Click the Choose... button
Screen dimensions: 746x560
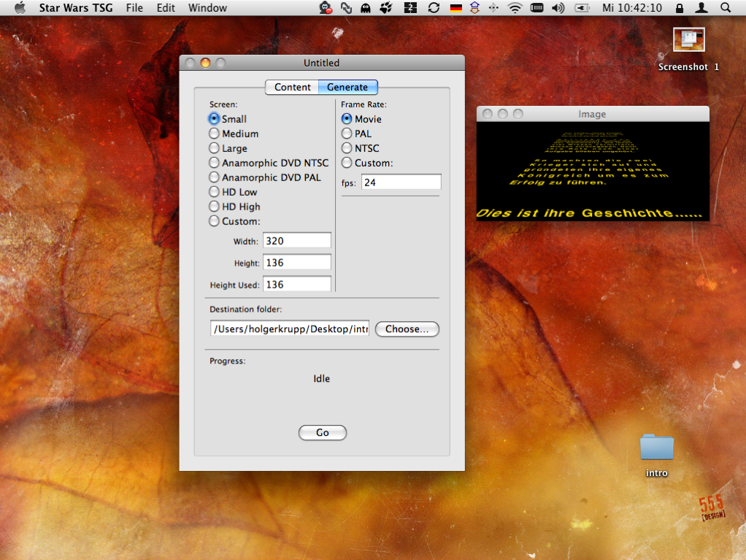(407, 329)
